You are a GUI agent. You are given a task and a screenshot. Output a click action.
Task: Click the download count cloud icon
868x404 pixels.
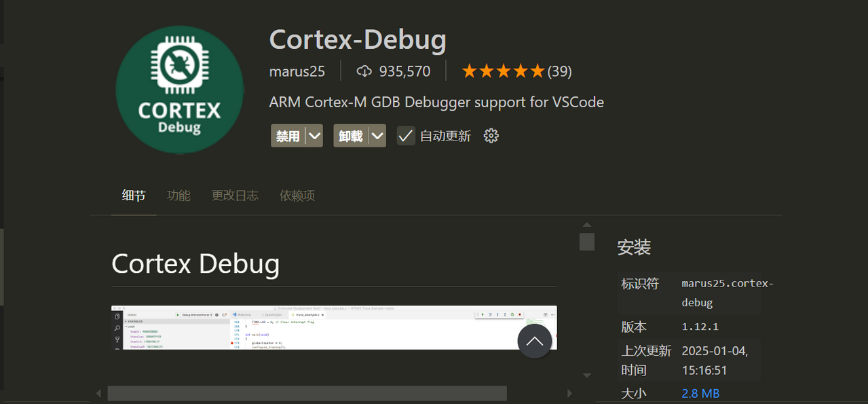click(x=365, y=71)
